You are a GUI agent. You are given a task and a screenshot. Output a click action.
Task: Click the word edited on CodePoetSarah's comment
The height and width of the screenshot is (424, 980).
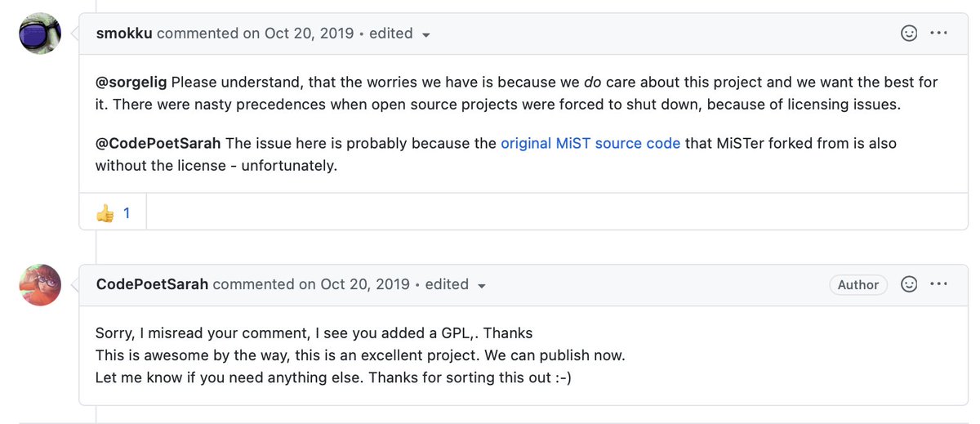coord(447,284)
